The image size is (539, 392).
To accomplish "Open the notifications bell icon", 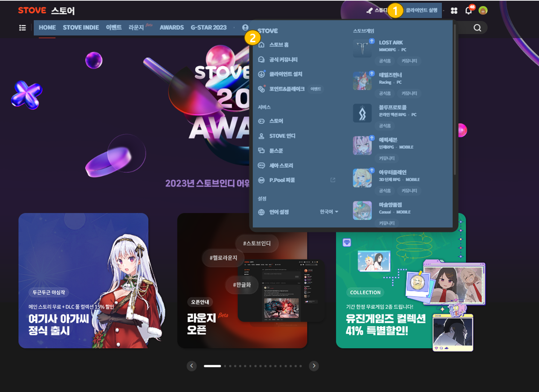I will 469,10.
